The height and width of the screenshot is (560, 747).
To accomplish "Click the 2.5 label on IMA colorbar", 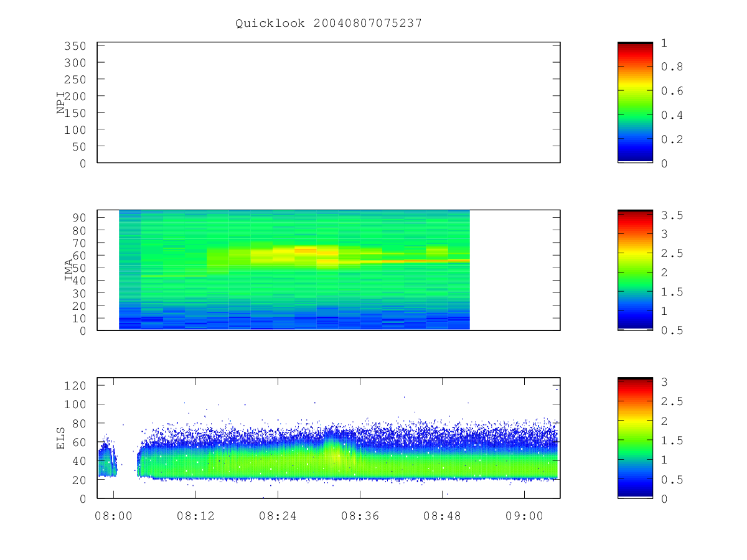I will [671, 253].
